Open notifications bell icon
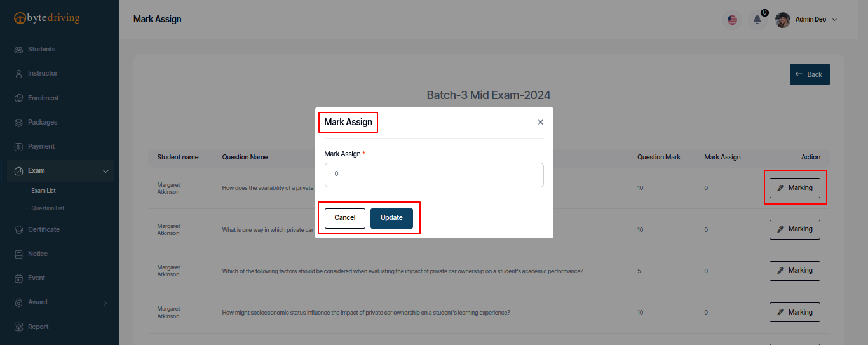The height and width of the screenshot is (345, 868). (x=757, y=20)
